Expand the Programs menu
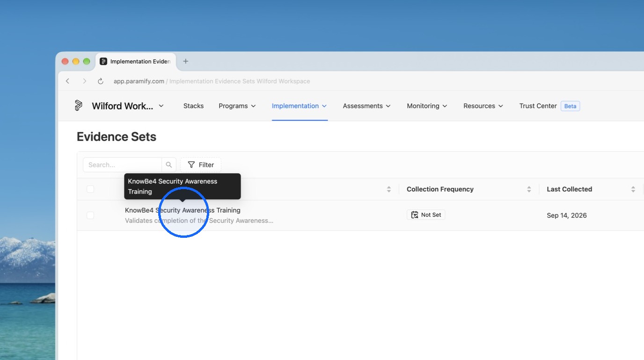 [237, 106]
